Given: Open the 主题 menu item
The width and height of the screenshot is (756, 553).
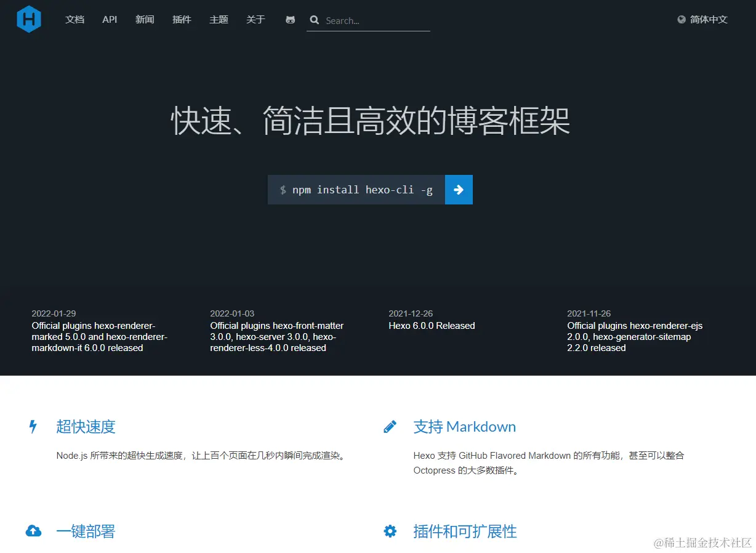Looking at the screenshot, I should coord(219,20).
